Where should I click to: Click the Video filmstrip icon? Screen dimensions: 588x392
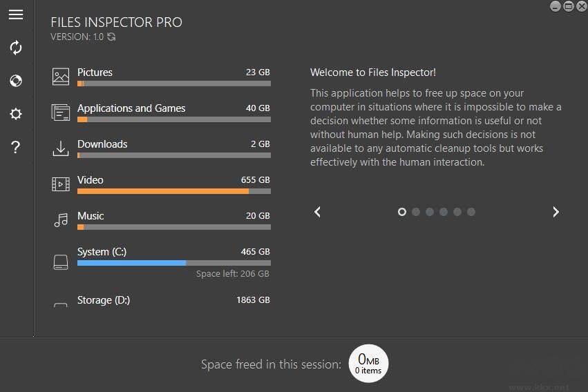[61, 184]
